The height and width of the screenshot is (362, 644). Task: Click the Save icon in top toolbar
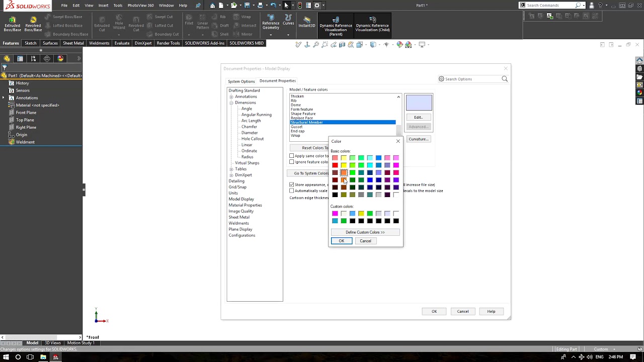point(247,6)
